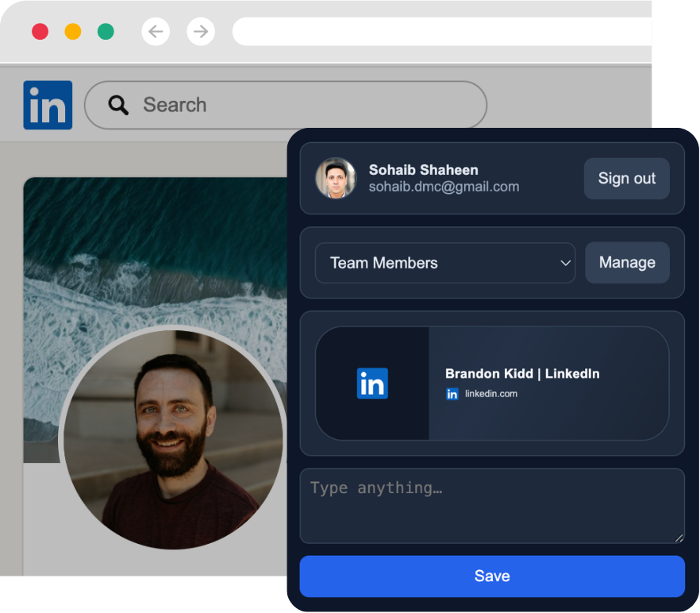
Task: Focus the LinkedIn Search field
Action: 286,105
